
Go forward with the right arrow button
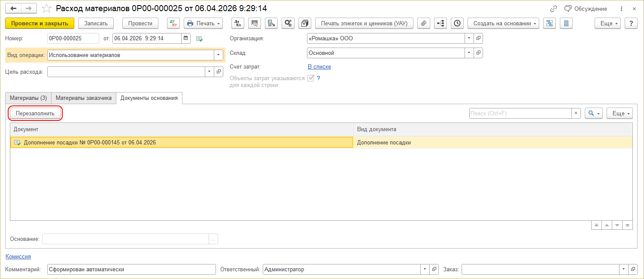[29, 9]
